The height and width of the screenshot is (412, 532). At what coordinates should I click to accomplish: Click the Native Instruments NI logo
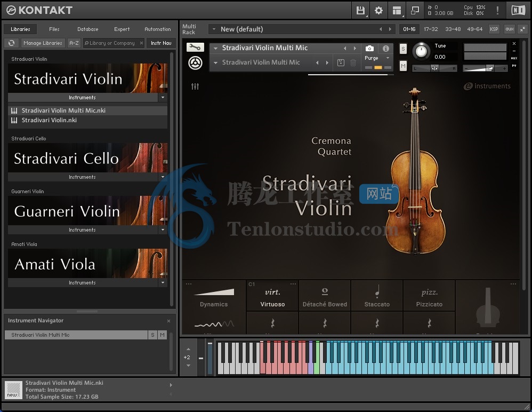[x=518, y=11]
